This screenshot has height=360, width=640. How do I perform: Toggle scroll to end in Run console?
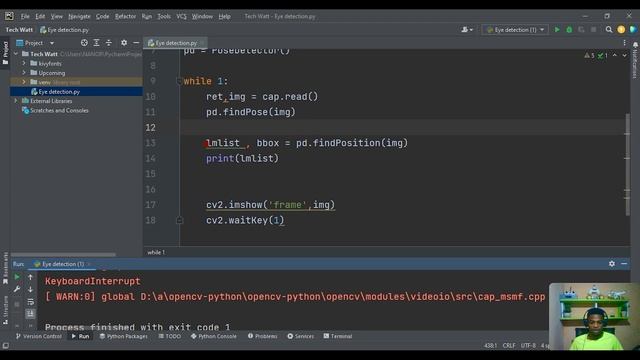[x=30, y=314]
